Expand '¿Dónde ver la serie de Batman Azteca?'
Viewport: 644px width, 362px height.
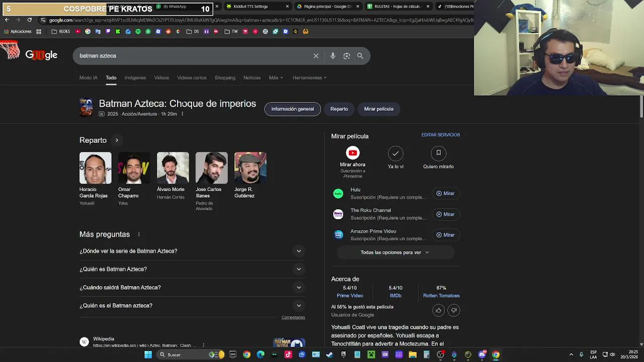coord(192,251)
